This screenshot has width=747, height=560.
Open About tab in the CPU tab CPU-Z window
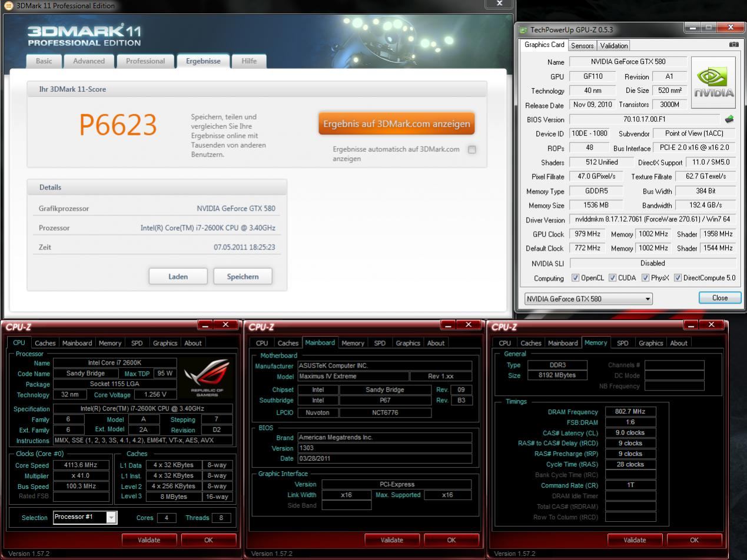tap(193, 343)
